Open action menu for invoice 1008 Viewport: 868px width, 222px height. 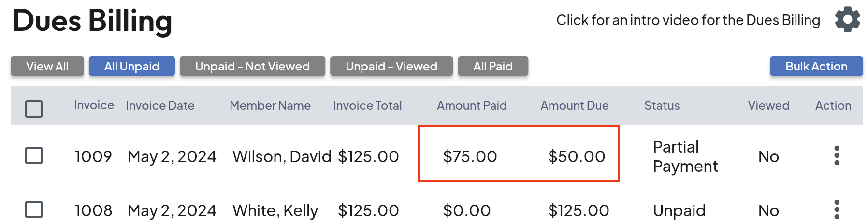tap(837, 210)
